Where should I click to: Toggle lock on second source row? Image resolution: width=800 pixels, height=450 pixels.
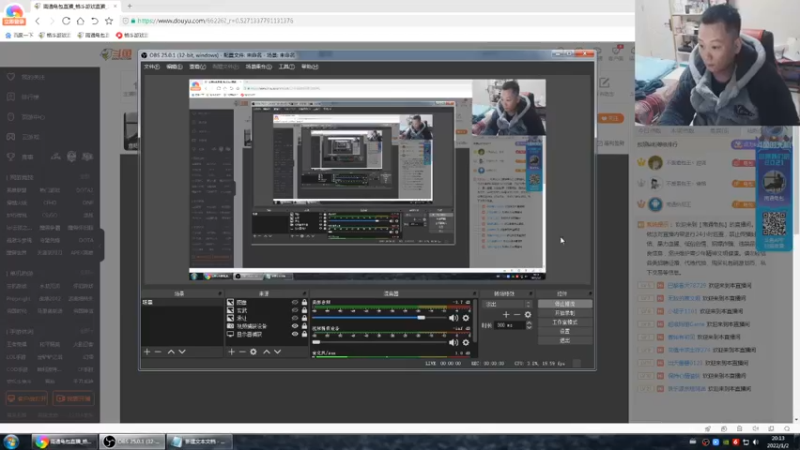304,310
